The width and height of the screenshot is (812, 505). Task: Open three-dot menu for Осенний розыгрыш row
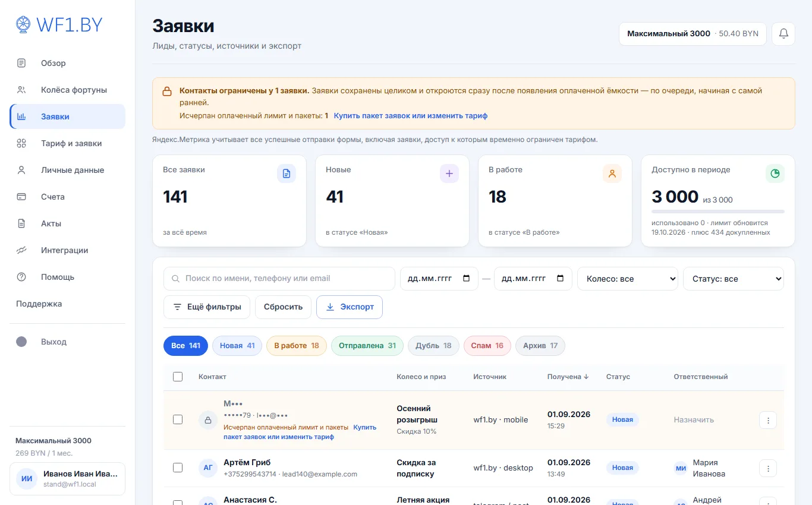click(x=768, y=420)
